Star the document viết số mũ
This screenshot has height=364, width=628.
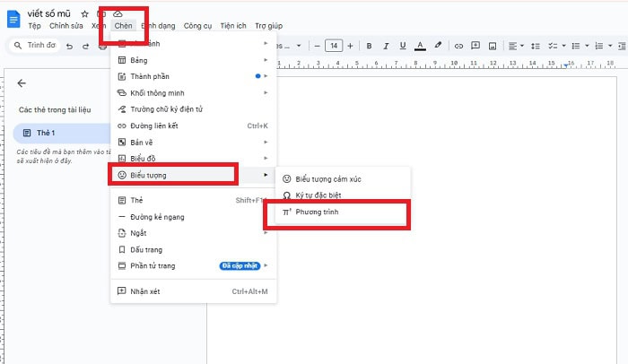tap(84, 14)
